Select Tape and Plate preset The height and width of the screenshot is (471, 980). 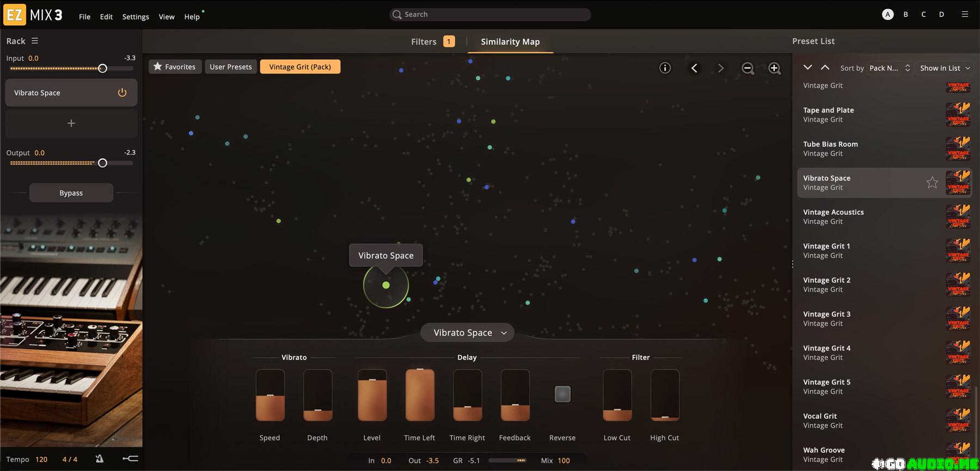click(885, 114)
